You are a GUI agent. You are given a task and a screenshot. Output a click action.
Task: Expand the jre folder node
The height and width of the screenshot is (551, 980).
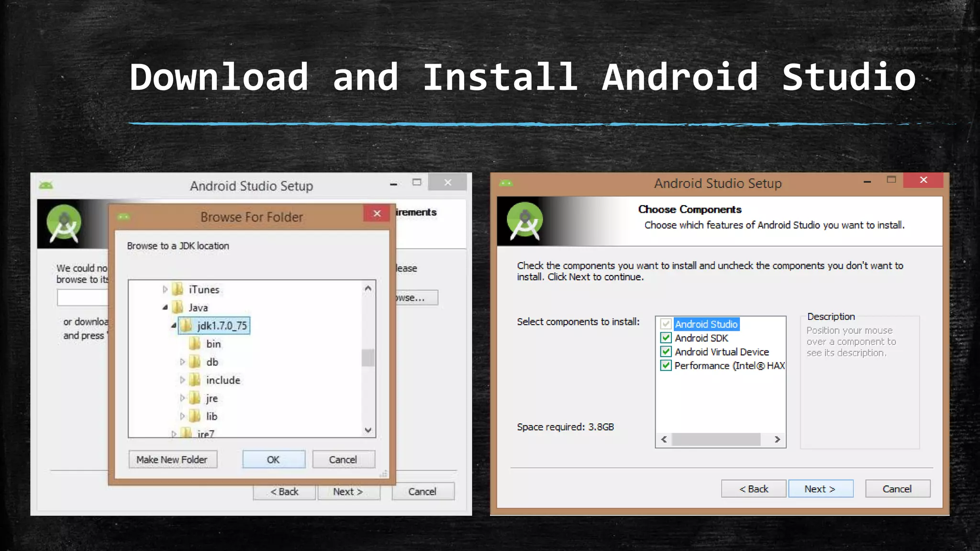182,398
